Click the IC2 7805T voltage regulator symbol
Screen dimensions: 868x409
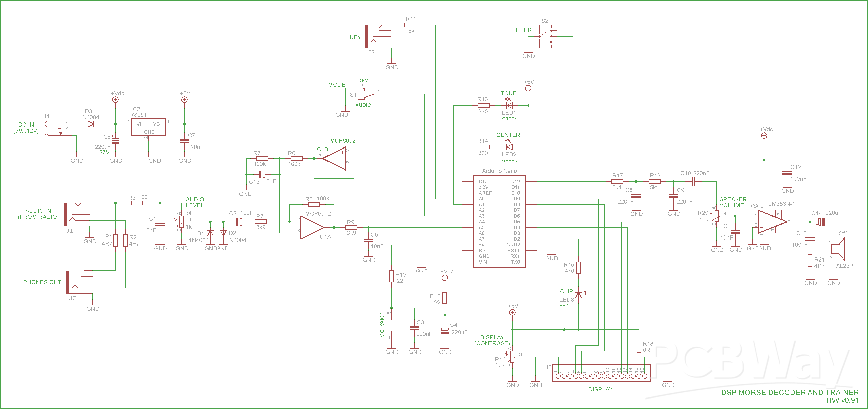(148, 127)
